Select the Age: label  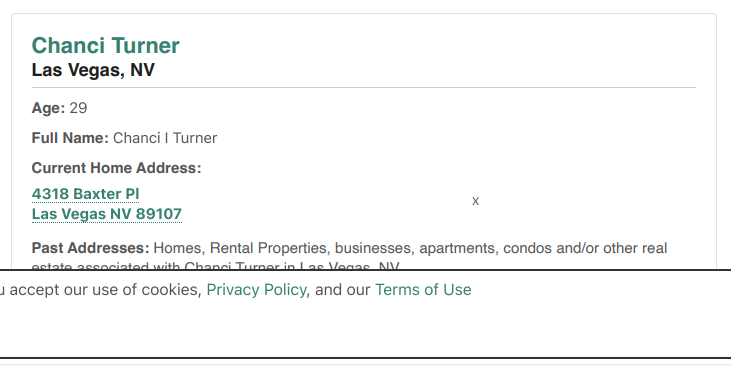[48, 108]
